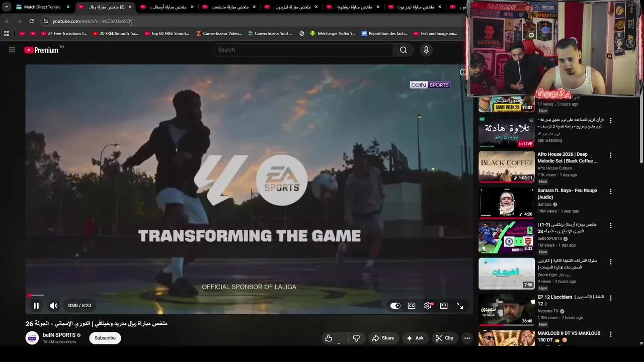Click the address bar URL

tap(92, 21)
